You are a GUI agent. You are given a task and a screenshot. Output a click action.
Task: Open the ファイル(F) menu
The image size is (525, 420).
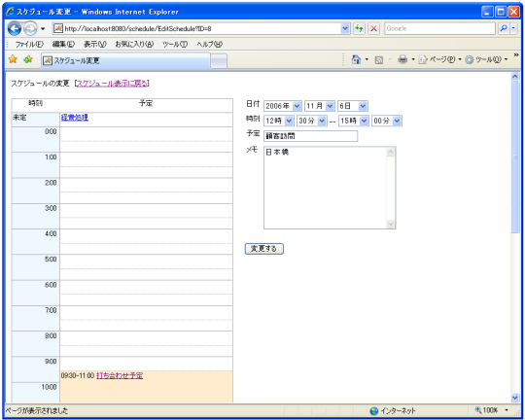point(29,44)
